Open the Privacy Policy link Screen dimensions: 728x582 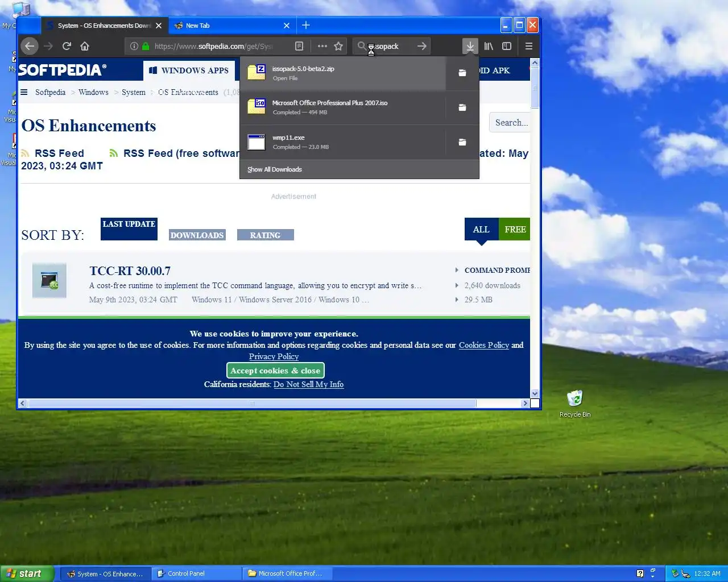coord(274,356)
